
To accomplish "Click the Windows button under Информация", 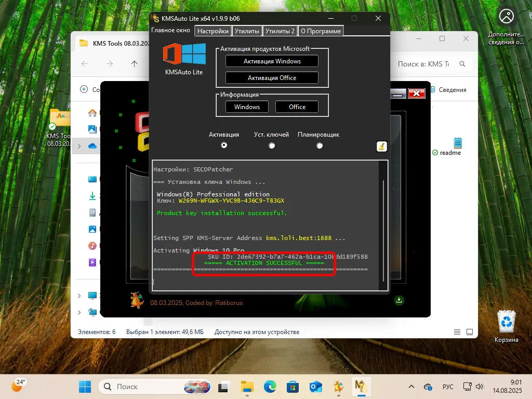I will 246,107.
